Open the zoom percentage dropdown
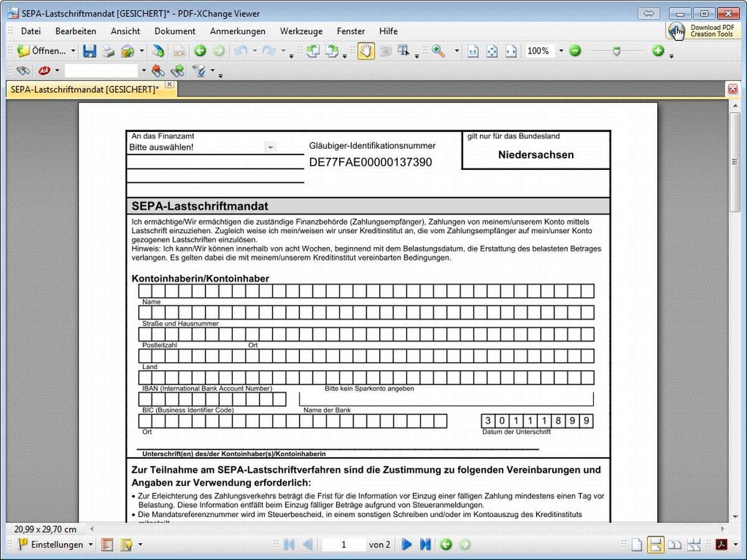The height and width of the screenshot is (560, 747). pyautogui.click(x=561, y=51)
